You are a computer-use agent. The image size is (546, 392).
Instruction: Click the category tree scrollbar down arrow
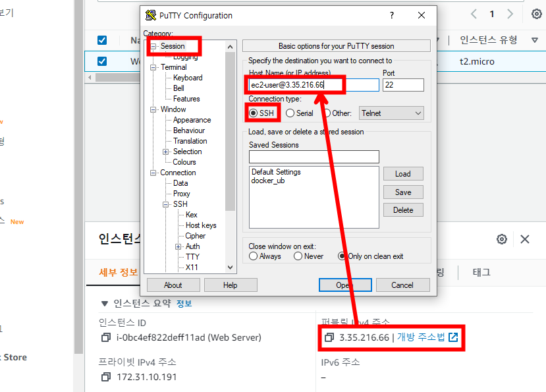(x=230, y=267)
